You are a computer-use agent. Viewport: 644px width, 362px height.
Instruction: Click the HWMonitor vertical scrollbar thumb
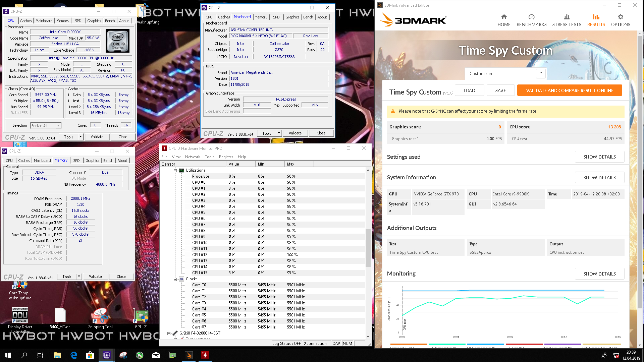coord(368,248)
